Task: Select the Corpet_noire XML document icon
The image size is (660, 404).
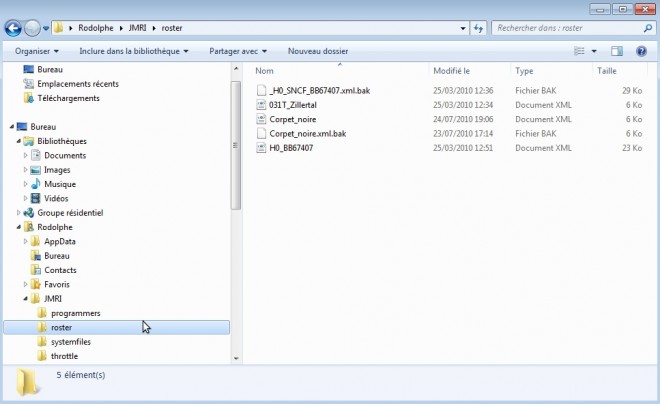Action: pos(261,119)
